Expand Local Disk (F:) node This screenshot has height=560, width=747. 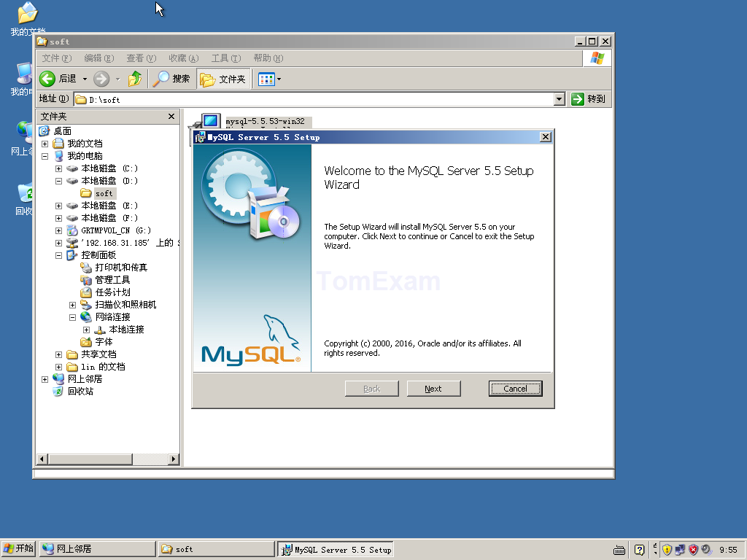pos(58,218)
